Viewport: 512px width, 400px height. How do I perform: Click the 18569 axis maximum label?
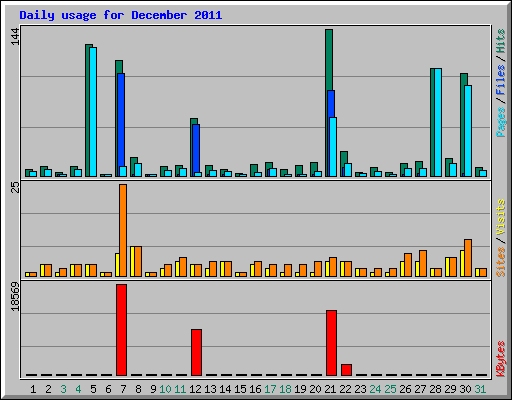(15, 297)
